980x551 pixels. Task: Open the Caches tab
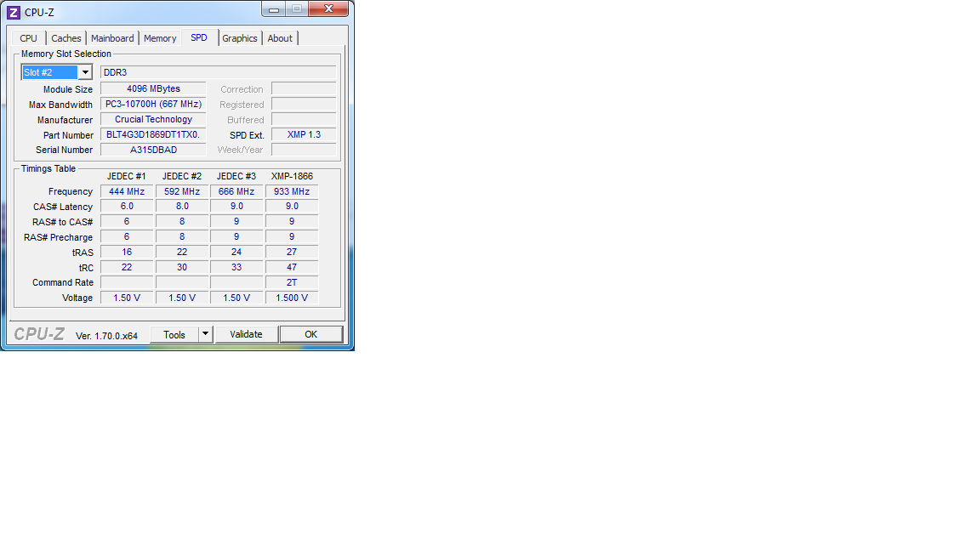(66, 38)
